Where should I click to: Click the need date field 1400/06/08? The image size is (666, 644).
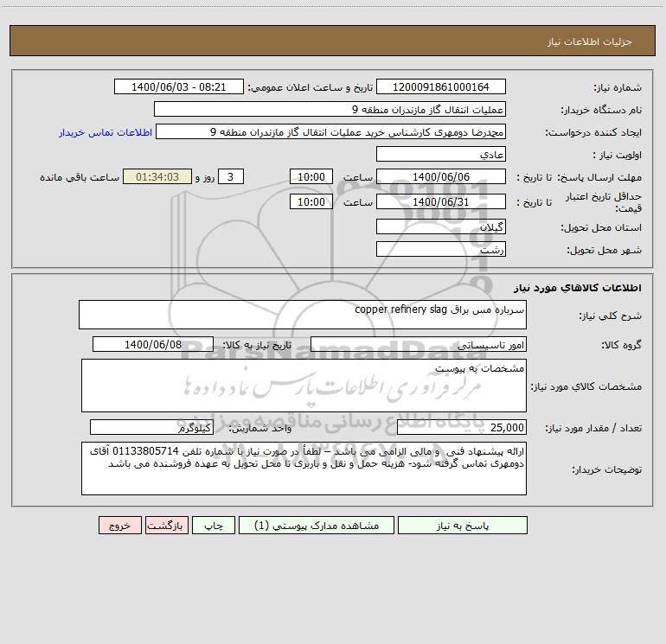click(x=153, y=344)
